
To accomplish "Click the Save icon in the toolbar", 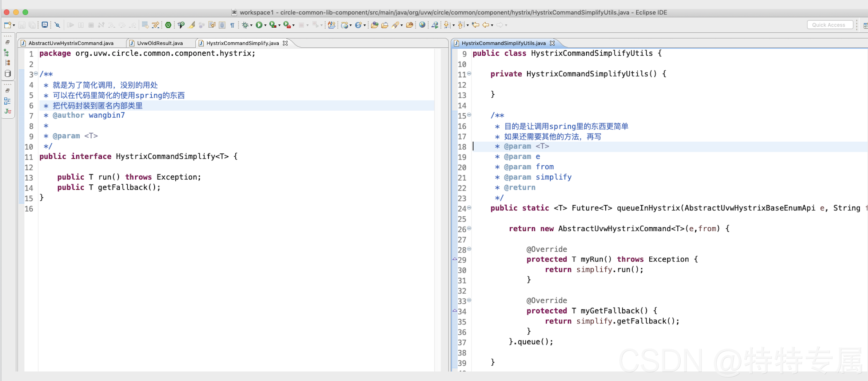I will pos(21,25).
